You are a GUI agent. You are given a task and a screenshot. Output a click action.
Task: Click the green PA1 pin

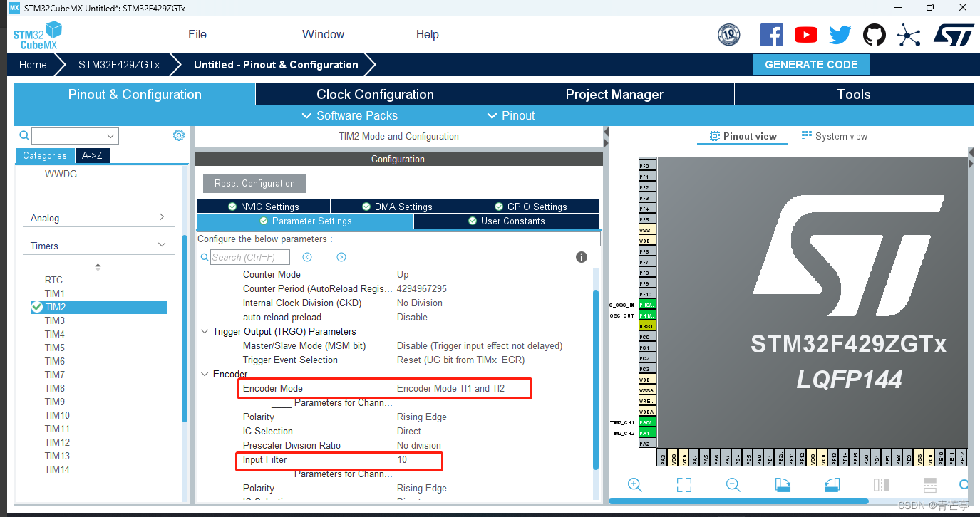(x=646, y=433)
